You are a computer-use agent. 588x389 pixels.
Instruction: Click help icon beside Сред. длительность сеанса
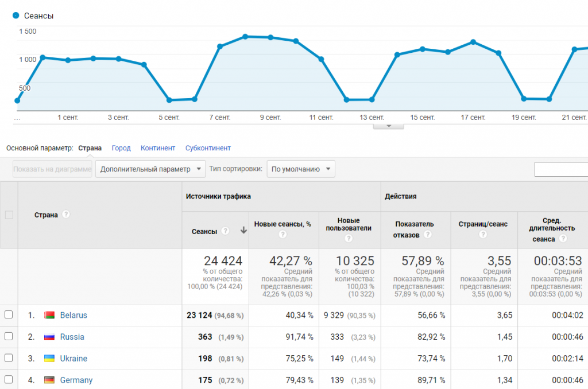click(x=562, y=239)
